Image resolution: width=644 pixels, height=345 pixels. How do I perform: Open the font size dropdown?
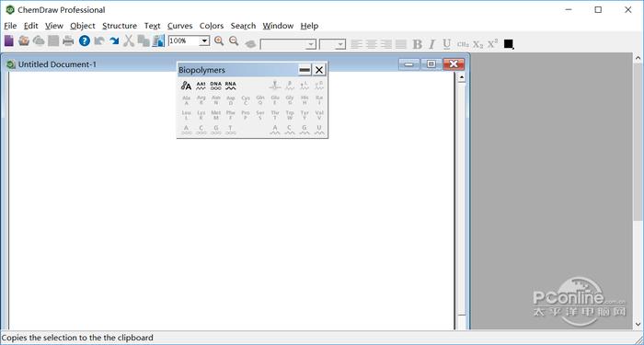[x=340, y=44]
